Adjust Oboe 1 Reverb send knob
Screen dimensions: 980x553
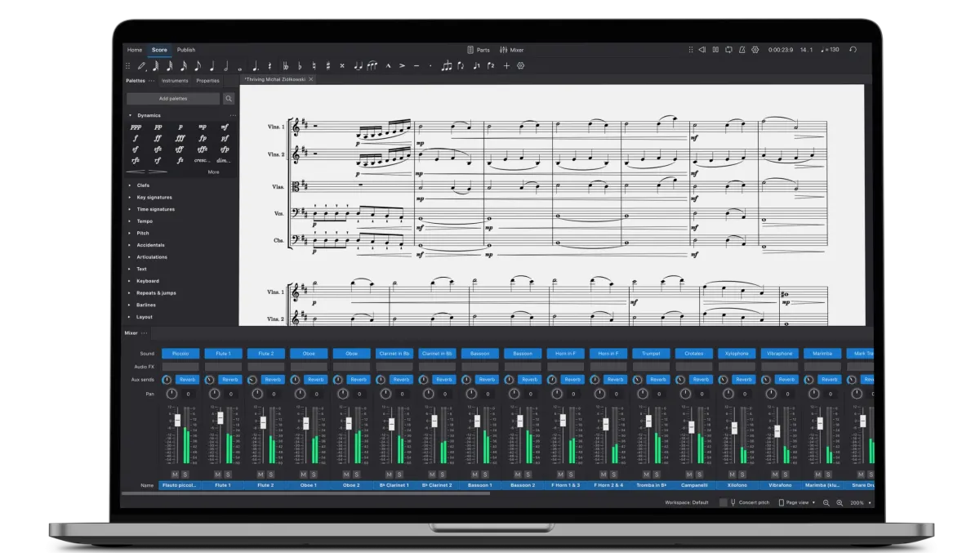pos(295,380)
